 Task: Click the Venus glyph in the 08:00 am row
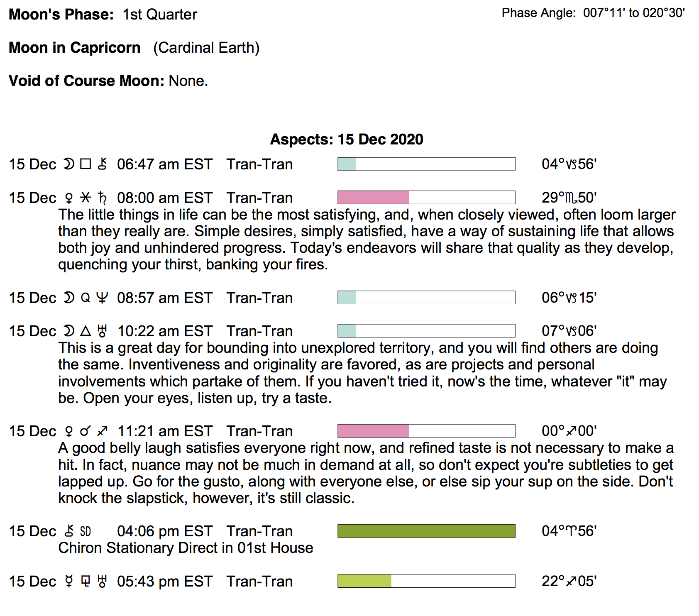(69, 198)
